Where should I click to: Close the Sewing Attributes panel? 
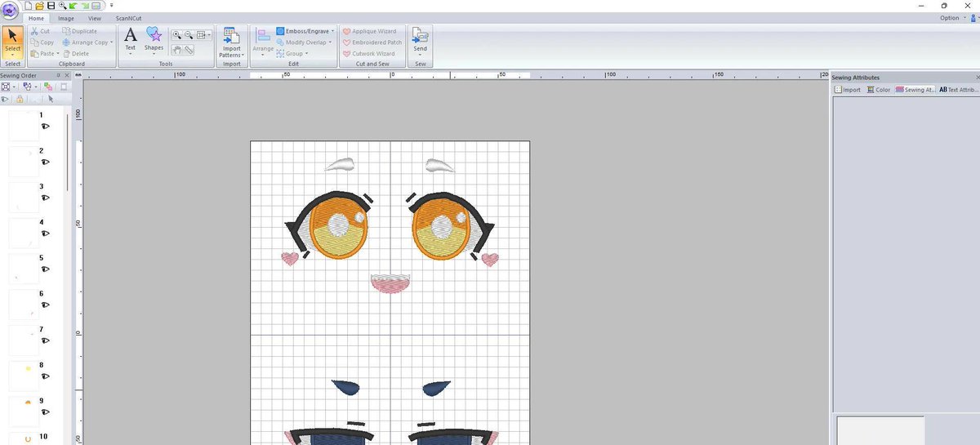coord(976,78)
